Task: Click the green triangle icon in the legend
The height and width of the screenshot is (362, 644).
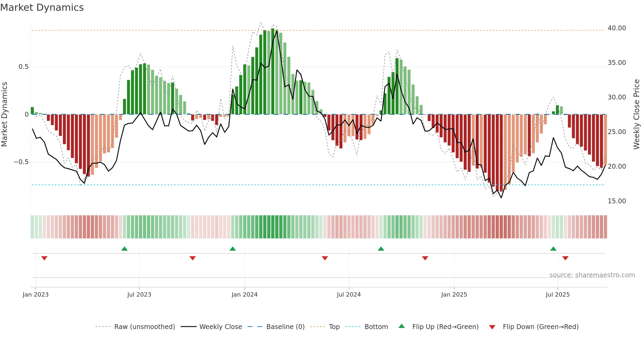Action: (x=402, y=326)
